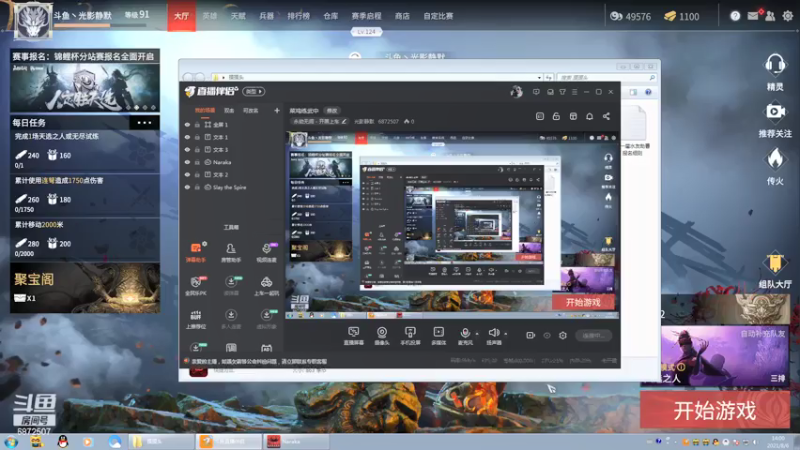
Task: Switch to 自定比赛 custom match tab
Action: point(438,16)
